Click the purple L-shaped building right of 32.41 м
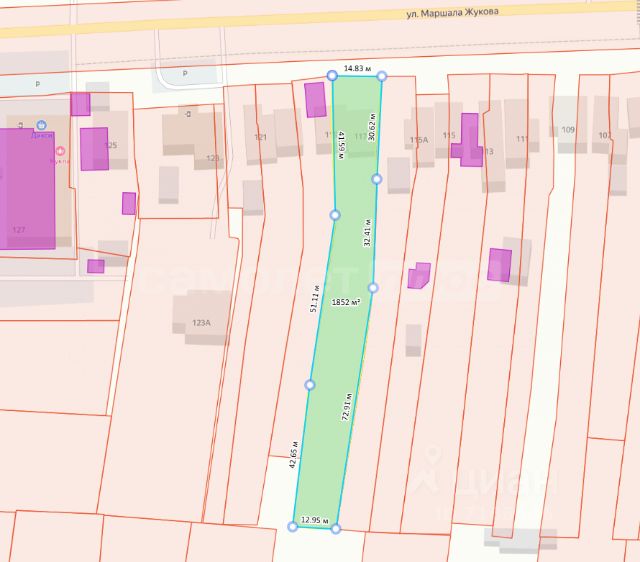Screen dimensions: 640x562 coord(419,275)
